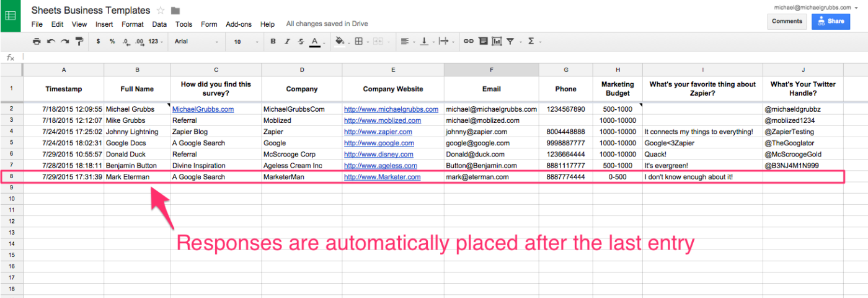Open http://www.disney.com link
The width and height of the screenshot is (868, 298).
379,154
